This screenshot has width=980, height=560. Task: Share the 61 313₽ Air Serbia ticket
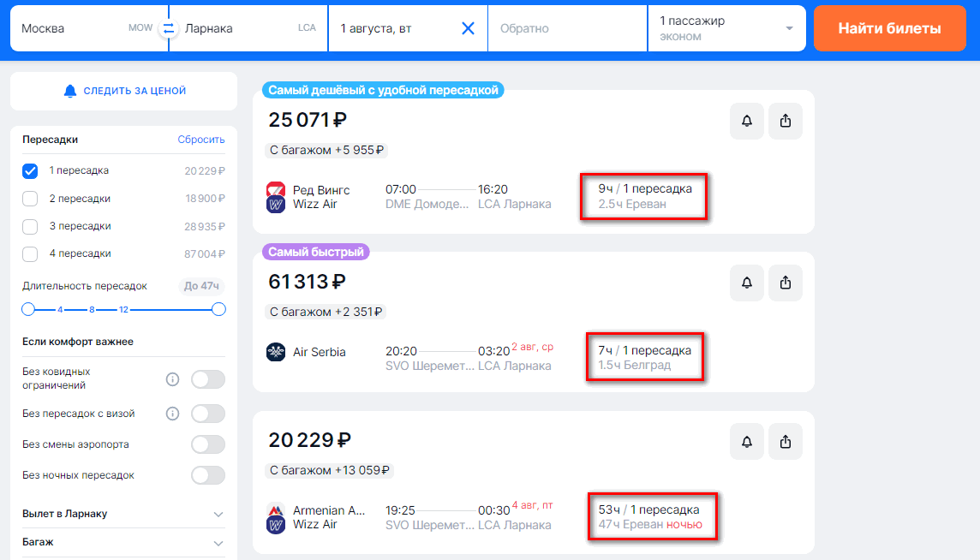(x=786, y=283)
